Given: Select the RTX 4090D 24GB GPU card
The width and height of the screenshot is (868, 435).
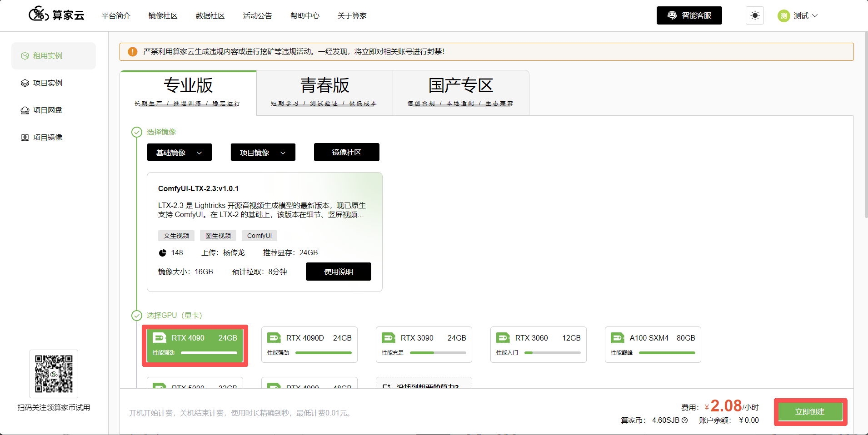Looking at the screenshot, I should (x=309, y=345).
